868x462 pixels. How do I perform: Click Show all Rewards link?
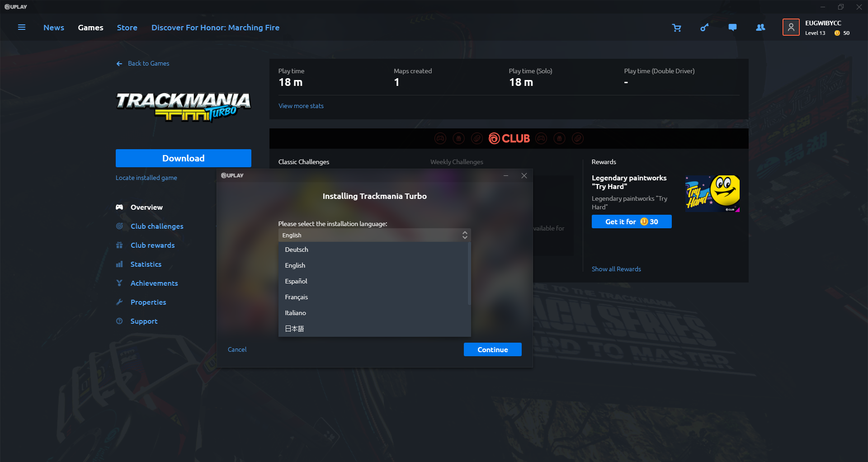tap(616, 269)
